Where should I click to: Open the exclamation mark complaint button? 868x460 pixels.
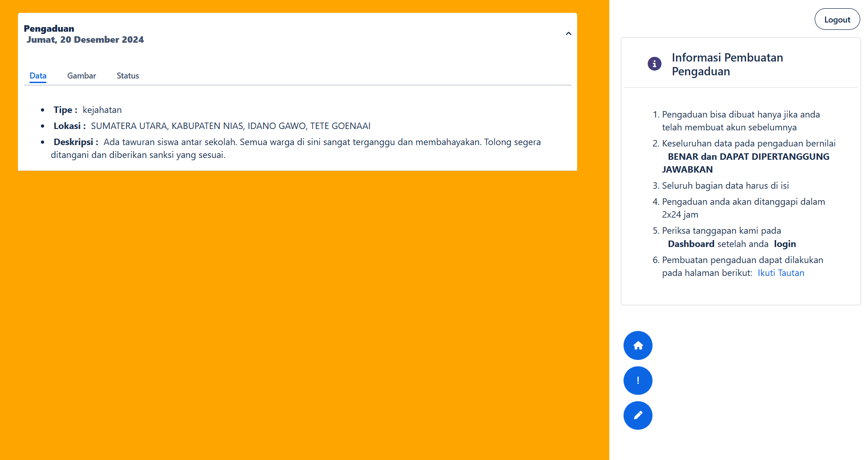[x=638, y=381]
